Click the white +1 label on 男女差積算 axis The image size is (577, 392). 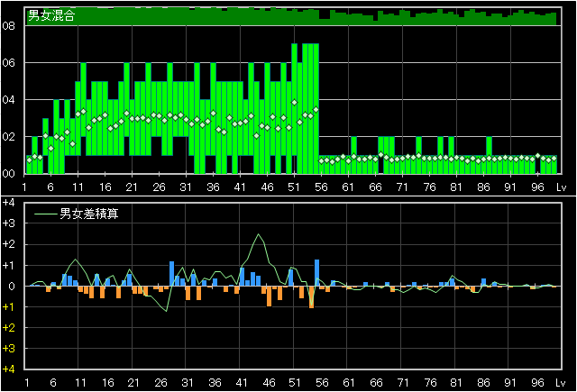click(9, 265)
